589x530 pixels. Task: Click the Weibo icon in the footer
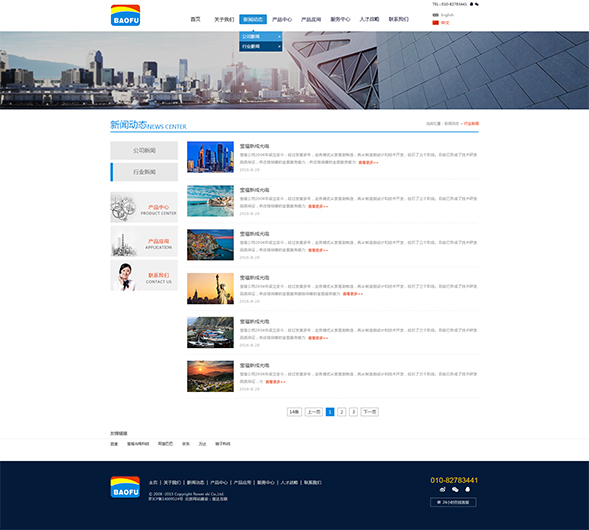click(443, 489)
